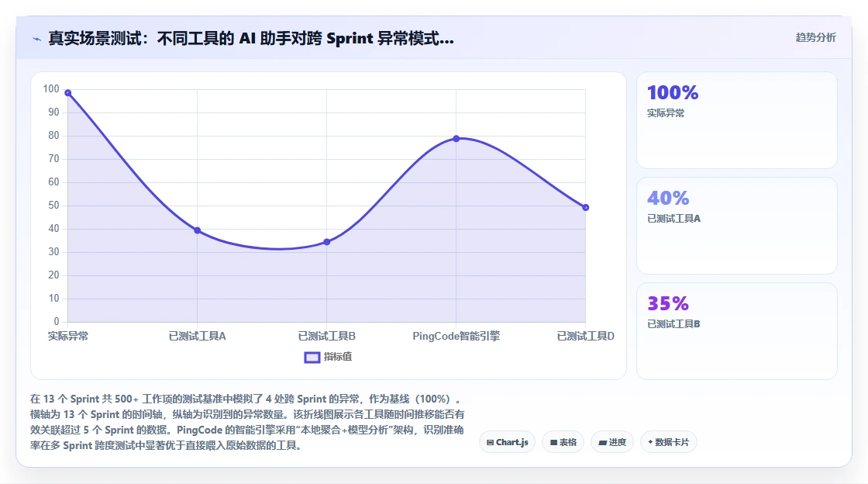Click the description paragraph starting 在 13 个 Sprint
The width and height of the screenshot is (868, 484).
pos(247,422)
